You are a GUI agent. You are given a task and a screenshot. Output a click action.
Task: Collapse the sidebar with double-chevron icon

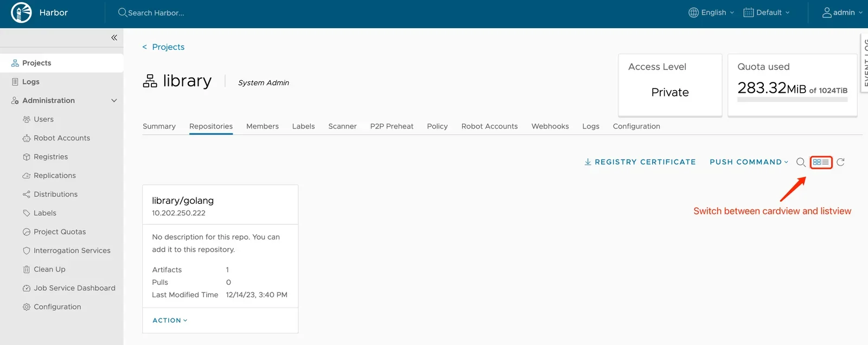(x=114, y=37)
